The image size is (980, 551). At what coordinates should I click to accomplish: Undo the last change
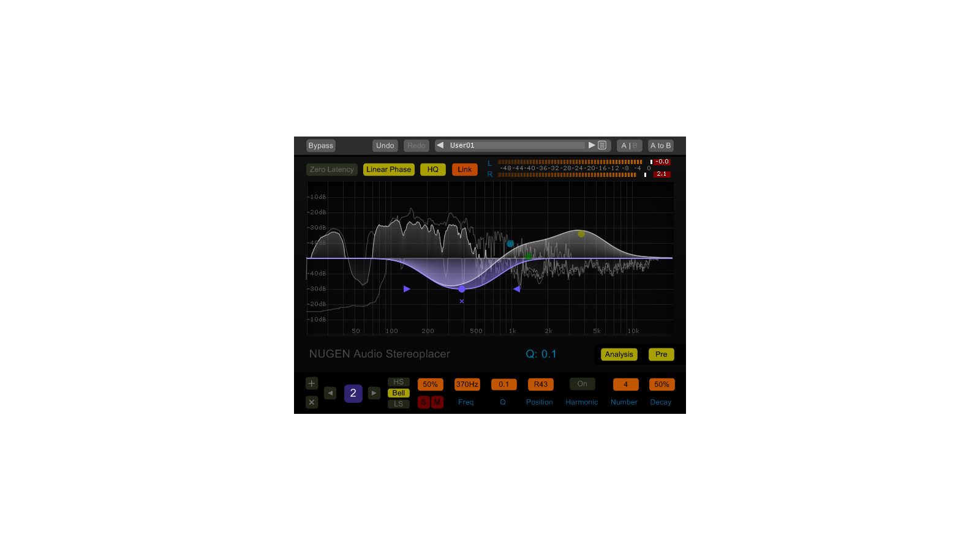tap(385, 146)
